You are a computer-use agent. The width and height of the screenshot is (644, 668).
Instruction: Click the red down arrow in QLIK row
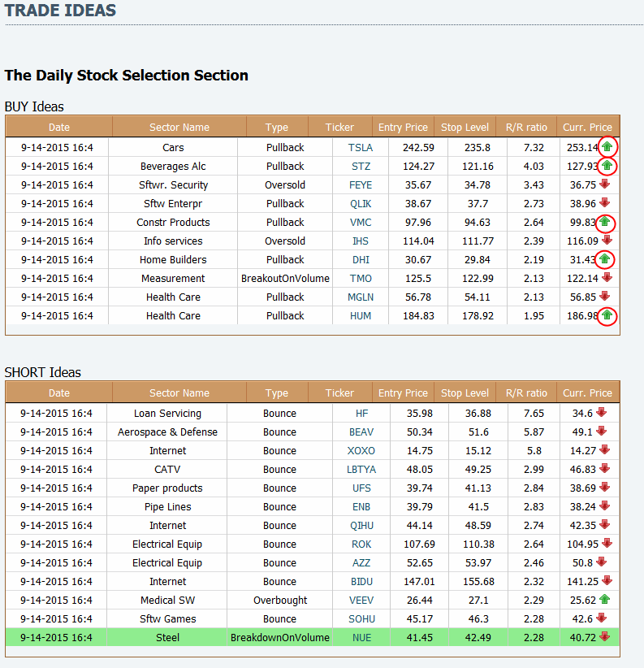coord(604,203)
